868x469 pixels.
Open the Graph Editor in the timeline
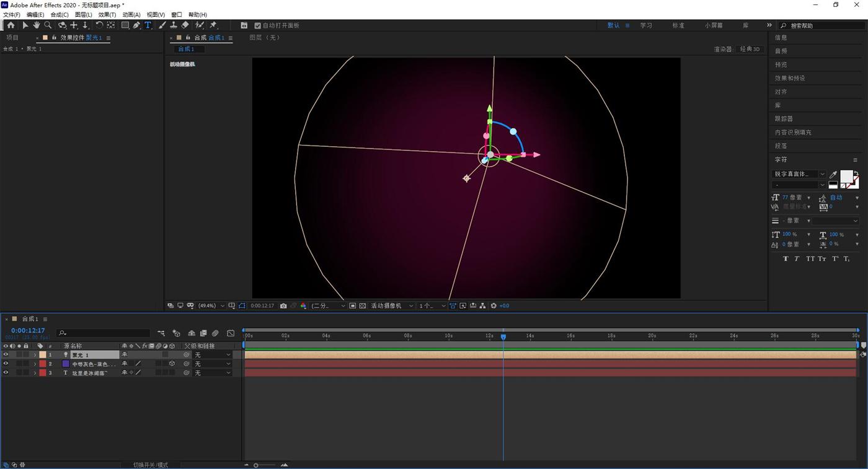231,333
